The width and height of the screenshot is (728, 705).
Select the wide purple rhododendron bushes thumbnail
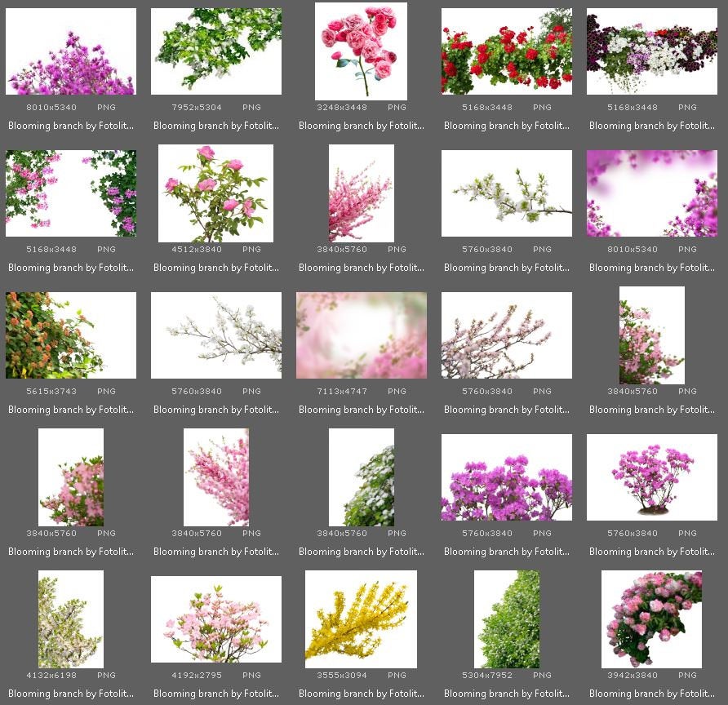507,477
